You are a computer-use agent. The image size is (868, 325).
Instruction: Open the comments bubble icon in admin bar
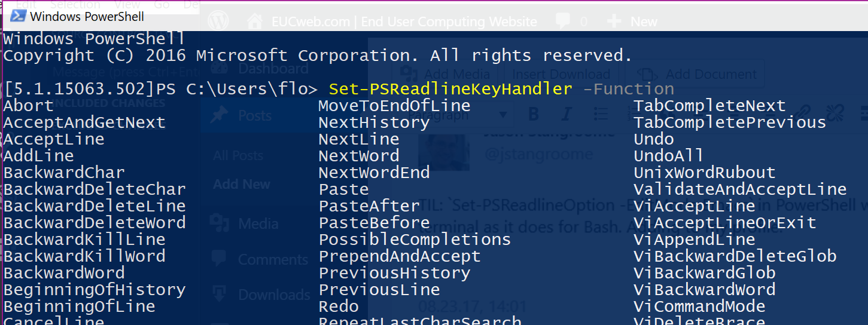pyautogui.click(x=563, y=22)
